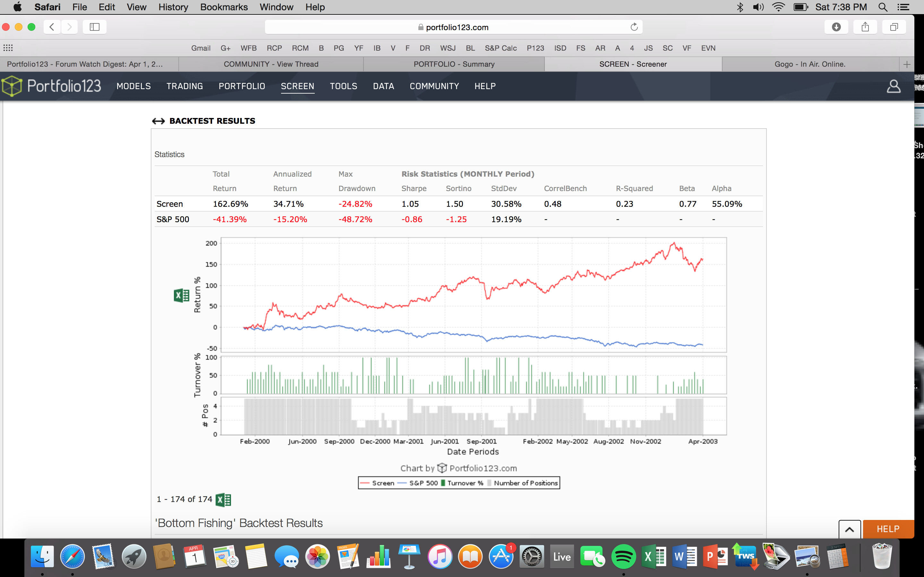Screen dimensions: 924x577
Task: Click the Excel export icon beside the chart
Action: (x=181, y=295)
